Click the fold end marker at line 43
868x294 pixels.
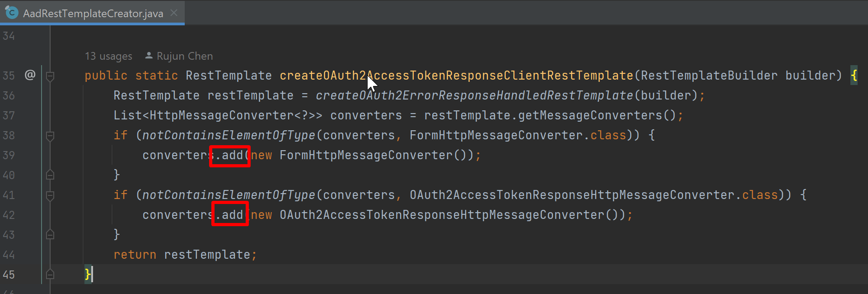point(50,234)
